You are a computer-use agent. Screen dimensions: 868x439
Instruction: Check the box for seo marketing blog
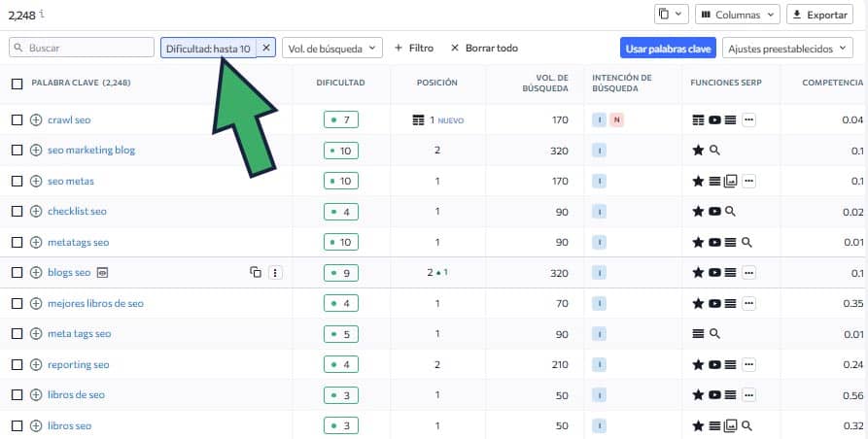(x=17, y=151)
